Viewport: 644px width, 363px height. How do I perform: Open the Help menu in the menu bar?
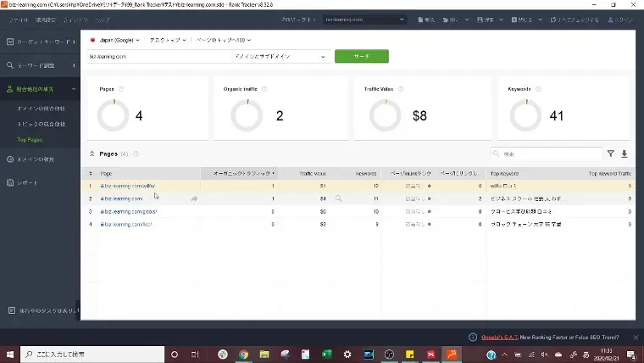(x=103, y=19)
